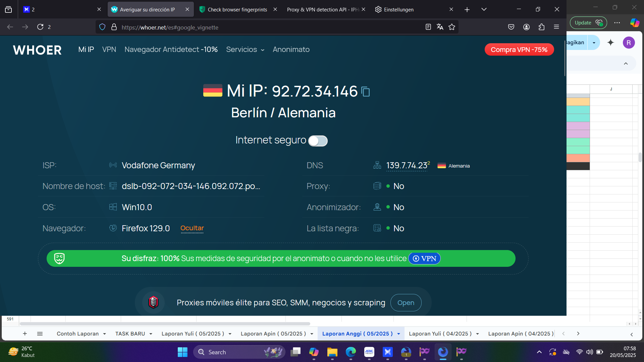This screenshot has height=362, width=644.
Task: Open the volume speaker tray icon
Action: tap(589, 352)
